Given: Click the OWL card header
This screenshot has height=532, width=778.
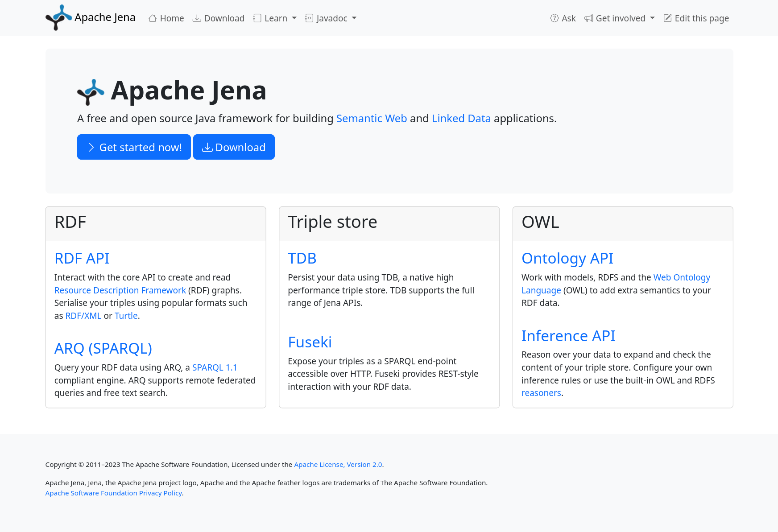Looking at the screenshot, I should (623, 223).
